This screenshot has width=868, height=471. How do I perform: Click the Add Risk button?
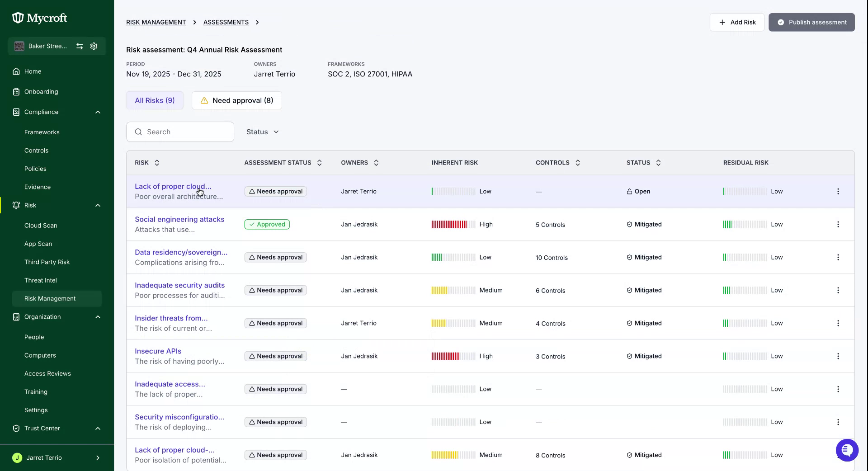click(x=737, y=22)
